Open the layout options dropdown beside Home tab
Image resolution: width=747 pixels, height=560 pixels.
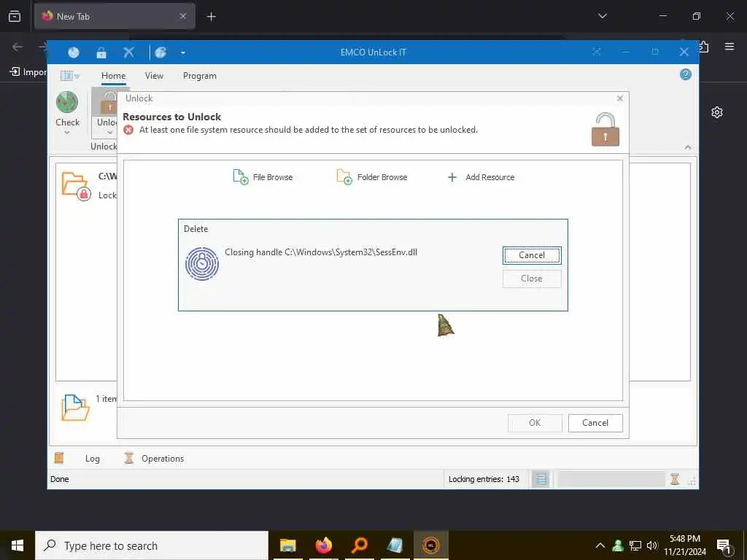[x=69, y=76]
